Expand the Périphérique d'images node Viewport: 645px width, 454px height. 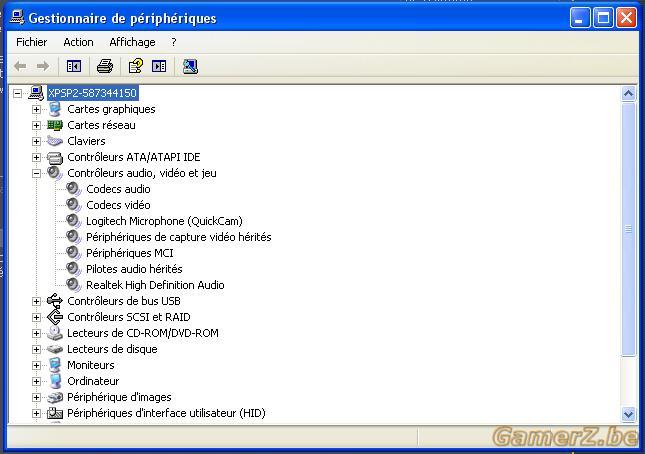pos(36,397)
